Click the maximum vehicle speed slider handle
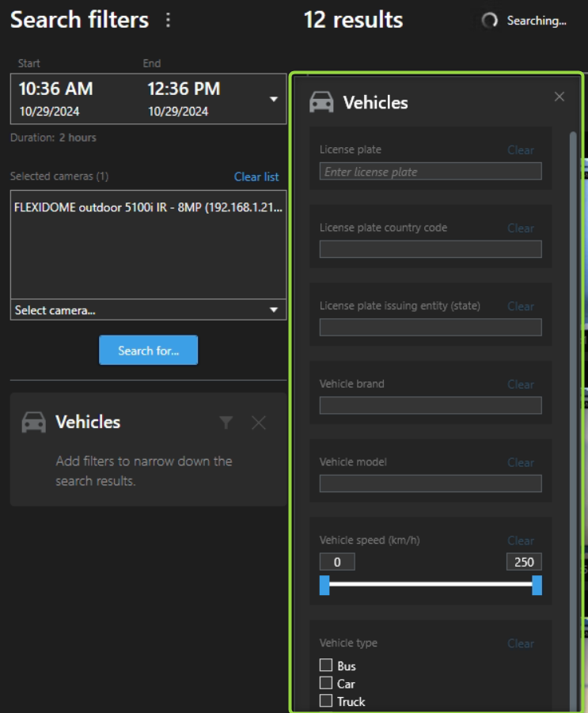The image size is (588, 713). click(x=537, y=586)
